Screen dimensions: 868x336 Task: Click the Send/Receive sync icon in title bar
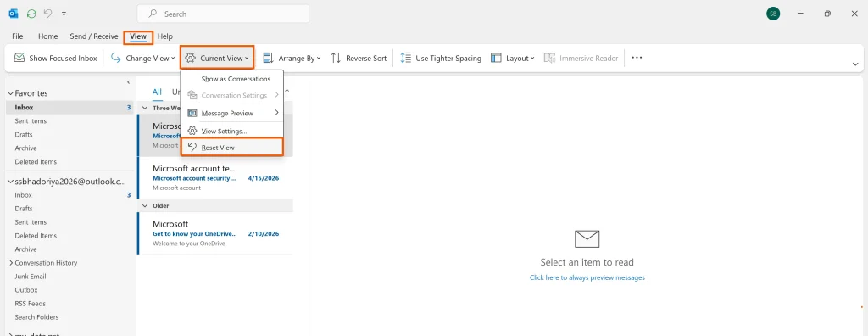click(31, 14)
